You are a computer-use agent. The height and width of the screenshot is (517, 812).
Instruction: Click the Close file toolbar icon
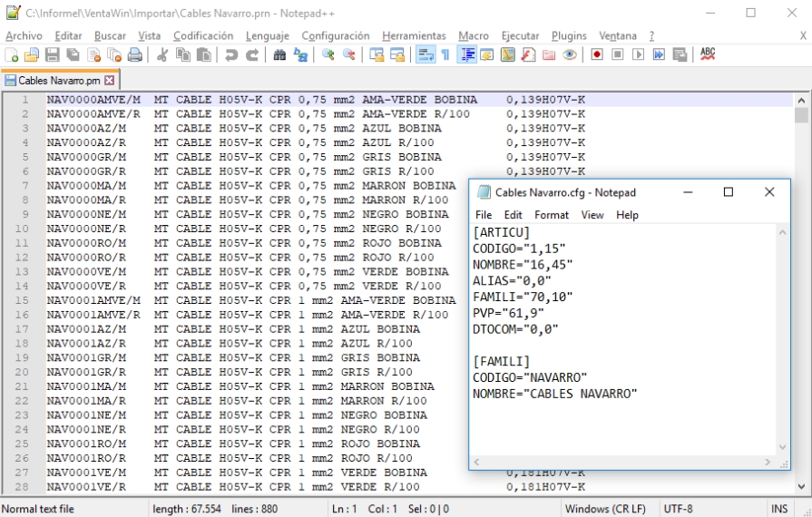tap(93, 54)
